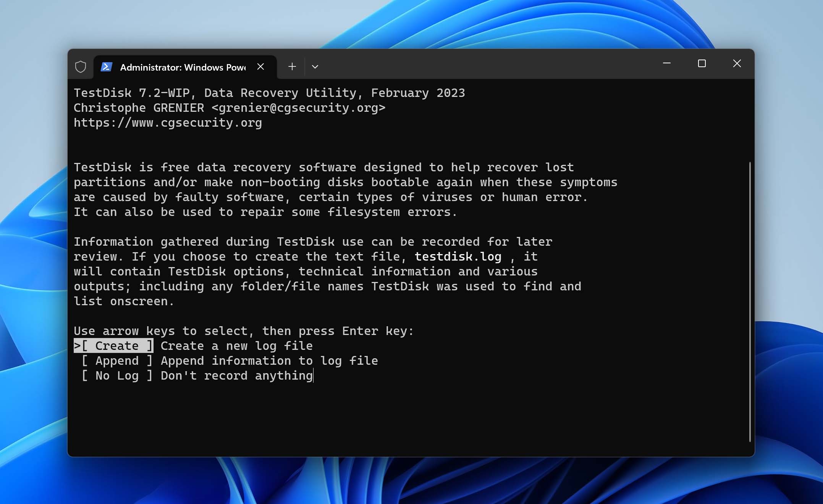The image size is (823, 504).
Task: Choose the Append log option
Action: [x=117, y=361]
